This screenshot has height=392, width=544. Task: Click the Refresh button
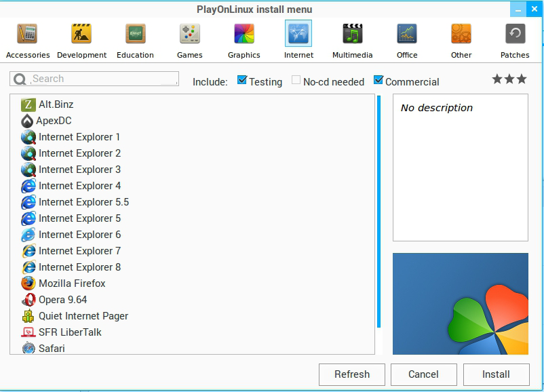[352, 374]
